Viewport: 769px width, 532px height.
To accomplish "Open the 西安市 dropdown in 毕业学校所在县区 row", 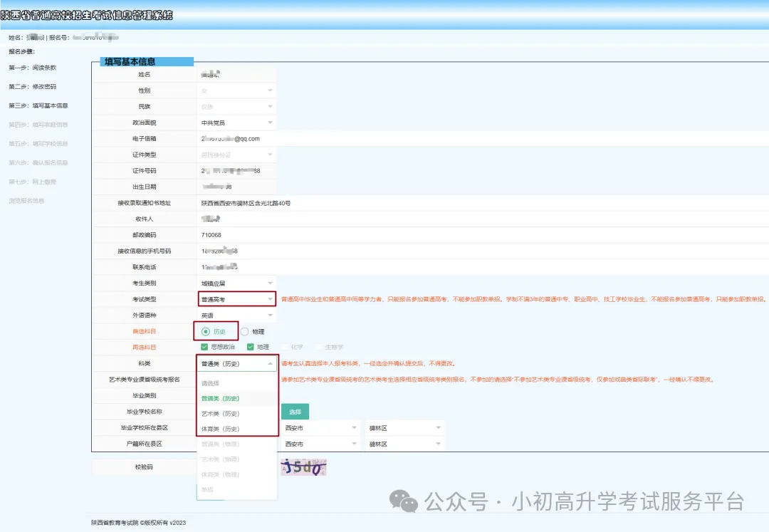I will 320,428.
